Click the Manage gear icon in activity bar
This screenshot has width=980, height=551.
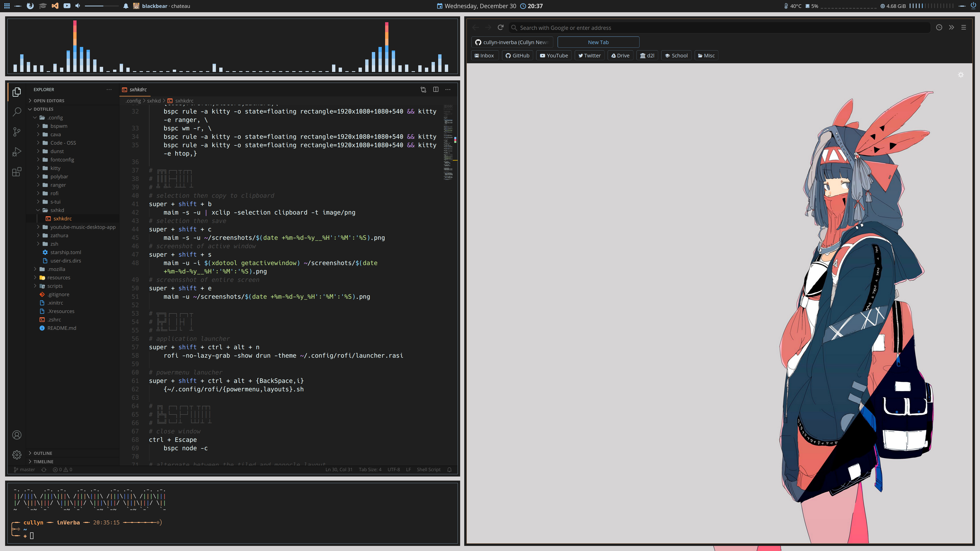tap(17, 454)
